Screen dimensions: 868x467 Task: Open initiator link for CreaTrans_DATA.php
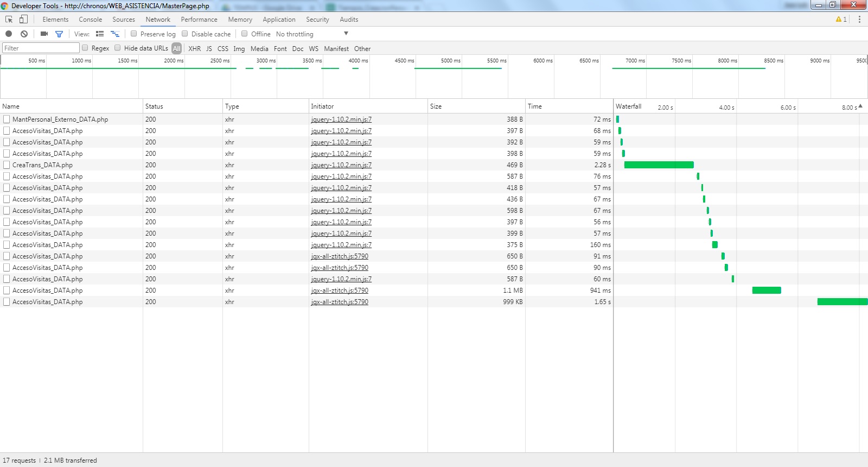click(341, 165)
